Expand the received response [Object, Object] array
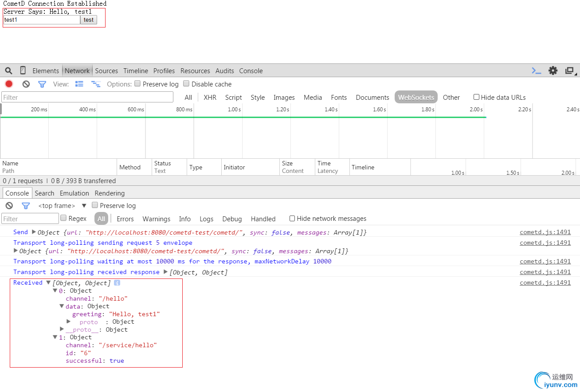The height and width of the screenshot is (392, 580). pos(165,272)
